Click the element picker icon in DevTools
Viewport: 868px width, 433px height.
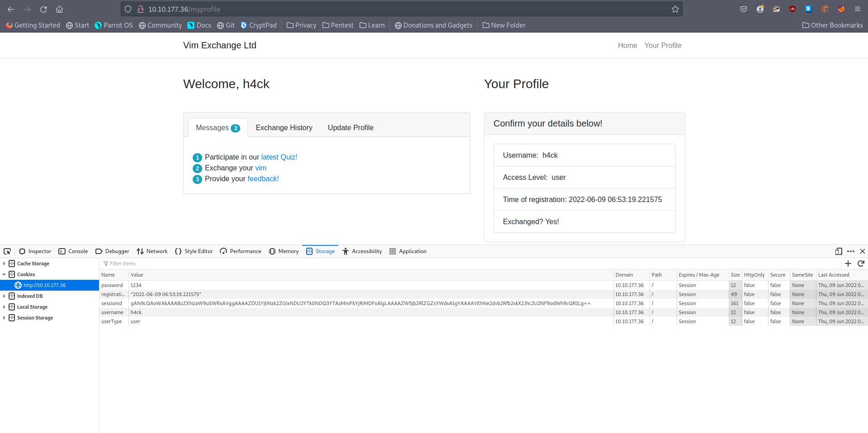pyautogui.click(x=7, y=251)
